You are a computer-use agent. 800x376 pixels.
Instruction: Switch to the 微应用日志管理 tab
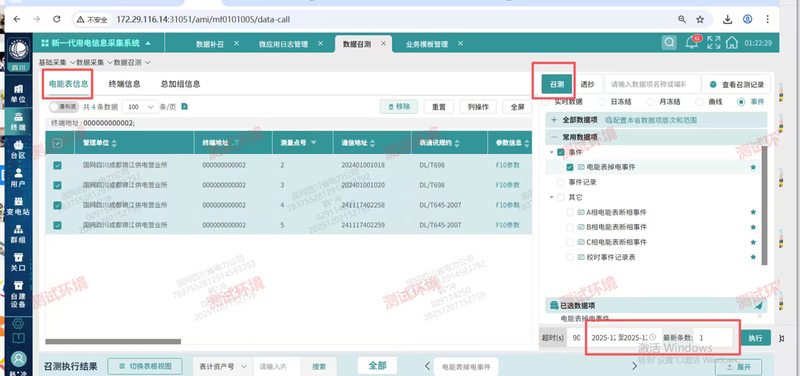(x=283, y=44)
